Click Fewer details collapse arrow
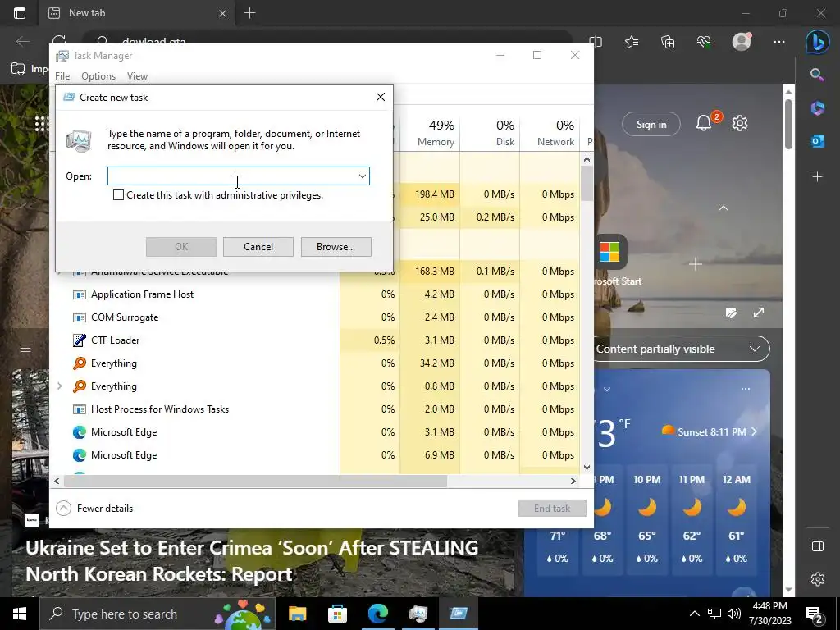The height and width of the screenshot is (630, 840). tap(63, 509)
